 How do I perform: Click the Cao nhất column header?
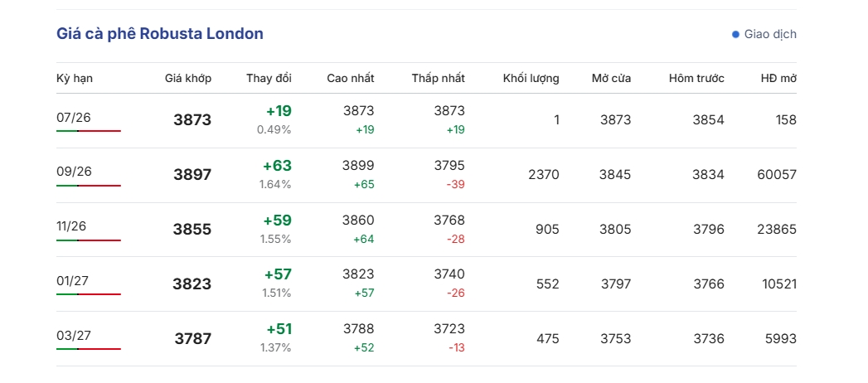coord(351,78)
